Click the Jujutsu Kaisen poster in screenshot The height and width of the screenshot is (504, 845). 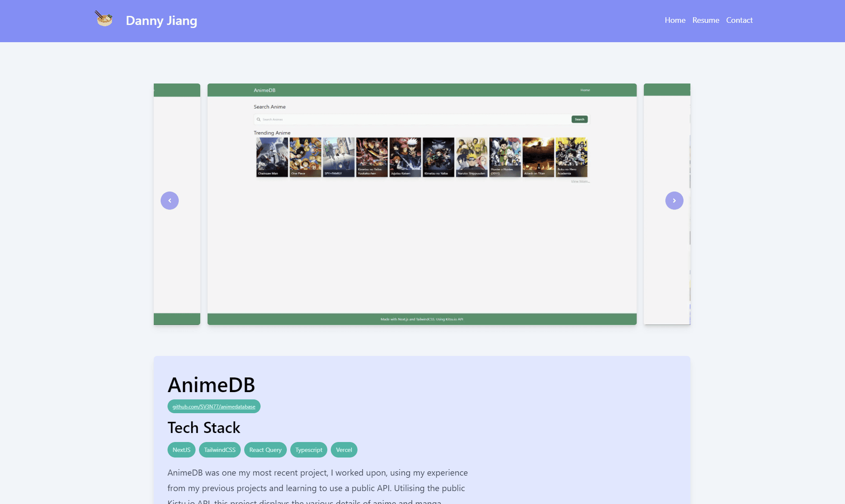pos(405,157)
